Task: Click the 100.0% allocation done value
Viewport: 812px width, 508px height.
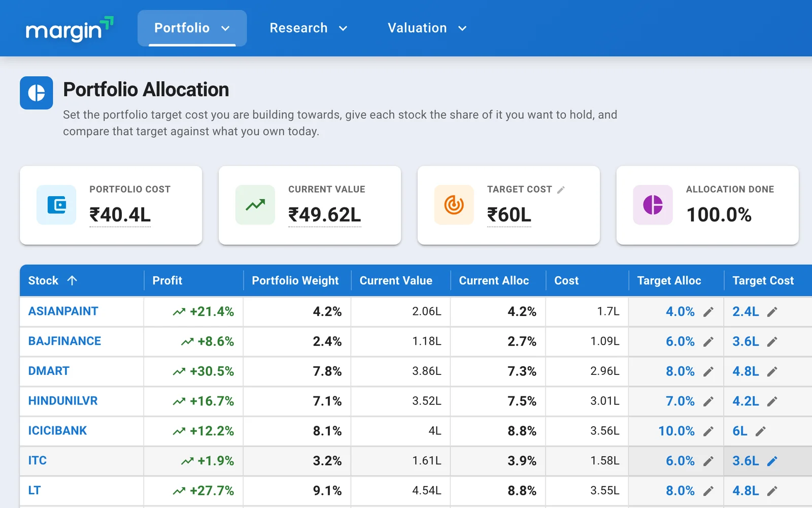Action: (x=719, y=215)
